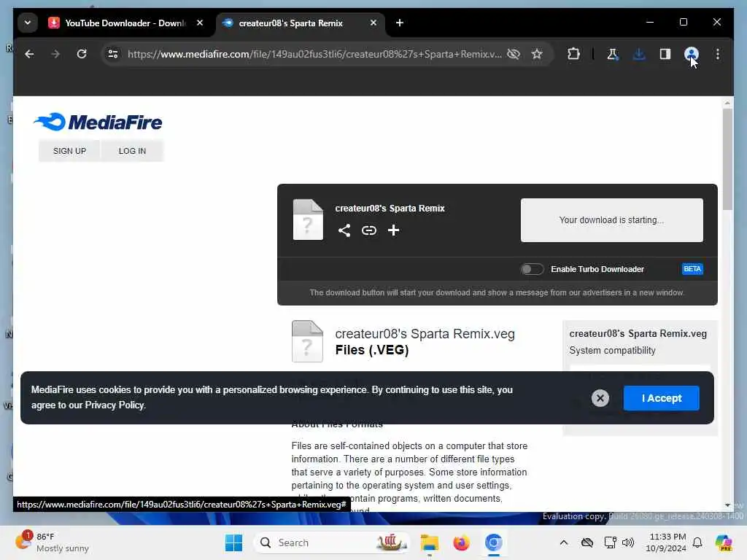Screen dimensions: 747x560
Task: Open the tab search dropdown arrow
Action: pyautogui.click(x=28, y=23)
